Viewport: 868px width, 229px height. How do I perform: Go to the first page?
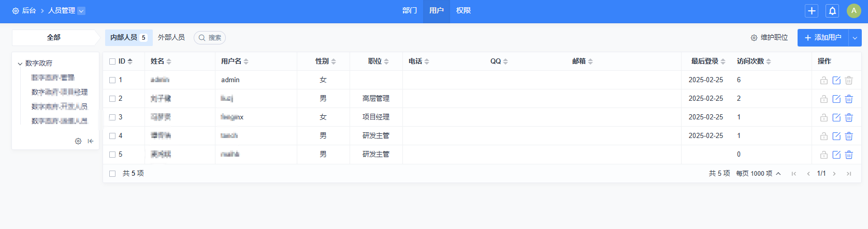(794, 174)
